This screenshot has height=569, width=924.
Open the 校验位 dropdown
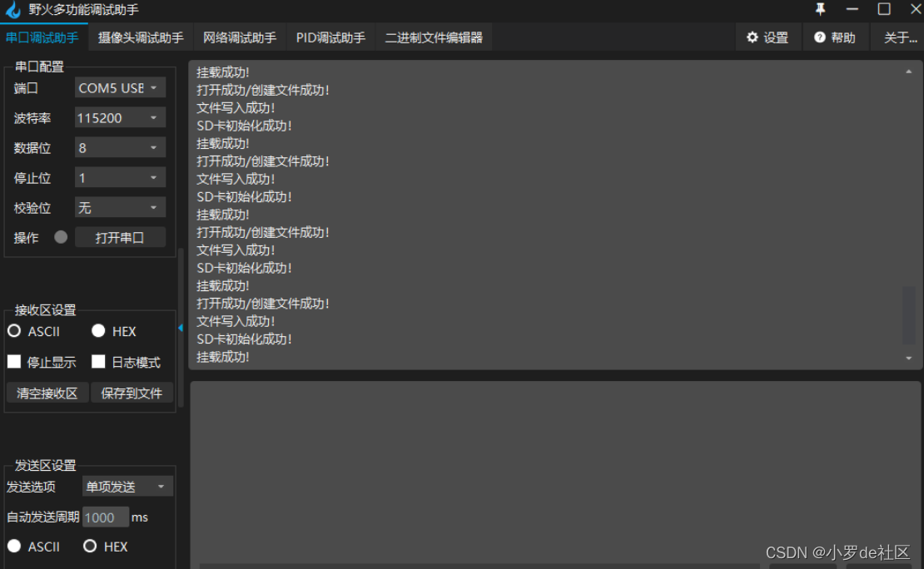[x=119, y=207]
